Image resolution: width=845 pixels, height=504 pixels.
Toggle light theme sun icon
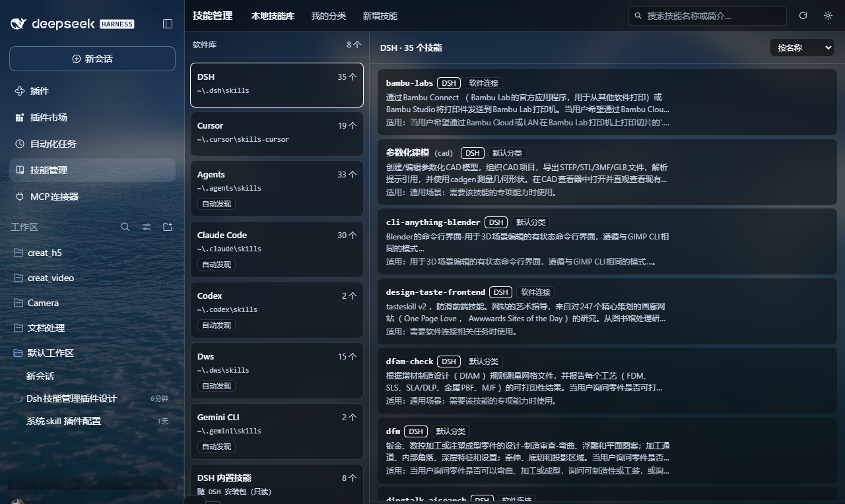pyautogui.click(x=828, y=16)
